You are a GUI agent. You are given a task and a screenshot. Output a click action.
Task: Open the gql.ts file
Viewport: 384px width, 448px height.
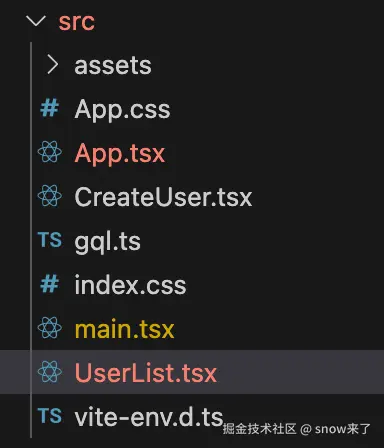click(108, 242)
